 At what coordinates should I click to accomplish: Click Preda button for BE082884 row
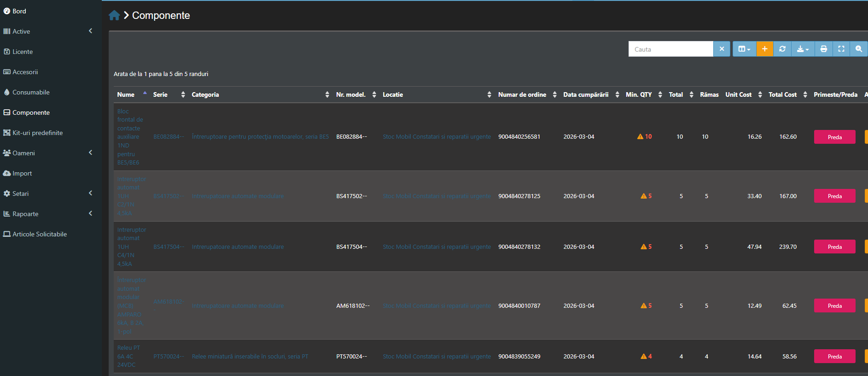pyautogui.click(x=834, y=137)
